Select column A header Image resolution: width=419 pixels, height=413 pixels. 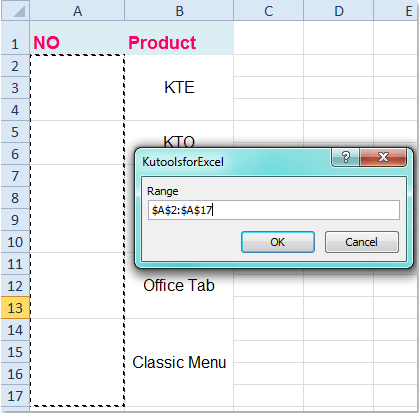[77, 11]
